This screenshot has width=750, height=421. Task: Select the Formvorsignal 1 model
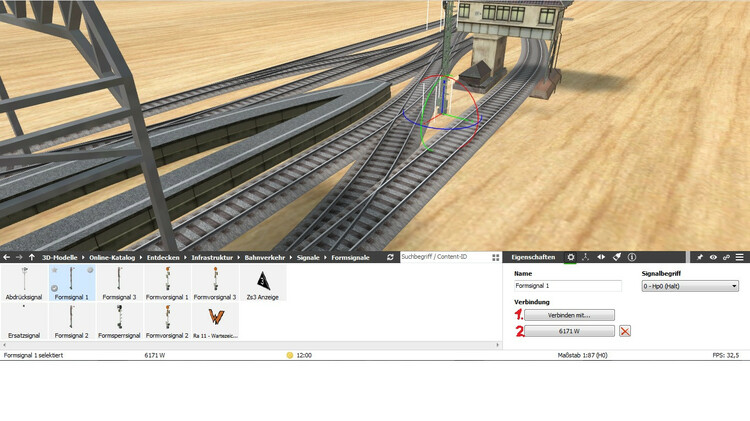click(167, 283)
